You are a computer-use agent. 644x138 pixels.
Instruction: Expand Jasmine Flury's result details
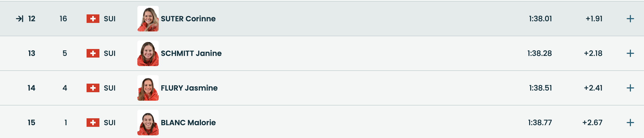pyautogui.click(x=630, y=88)
